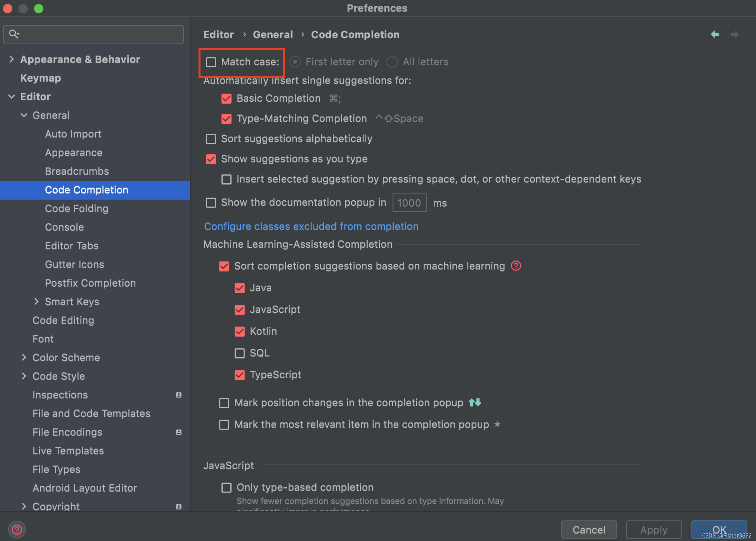Screen dimensions: 756x541
Task: Uncheck TypeScript machine learning checkbox
Action: 240,375
